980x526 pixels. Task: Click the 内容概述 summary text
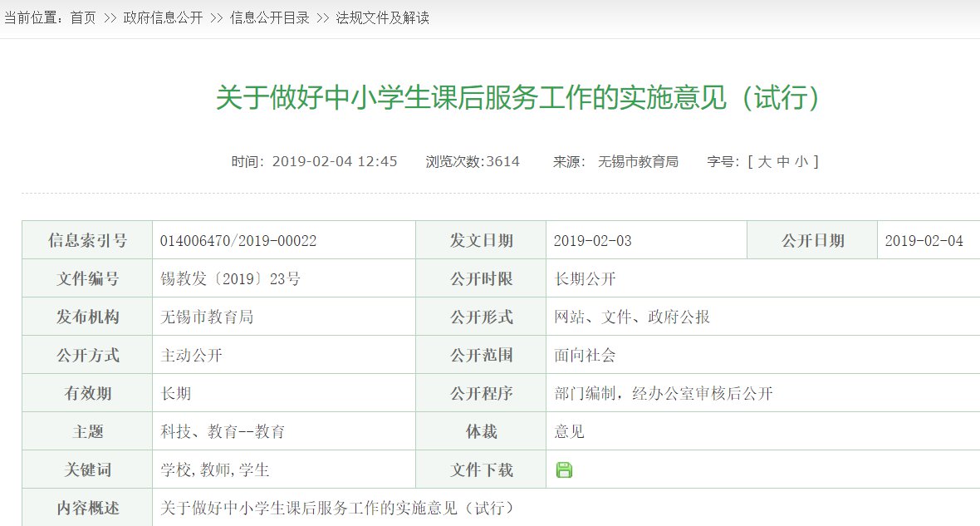337,508
